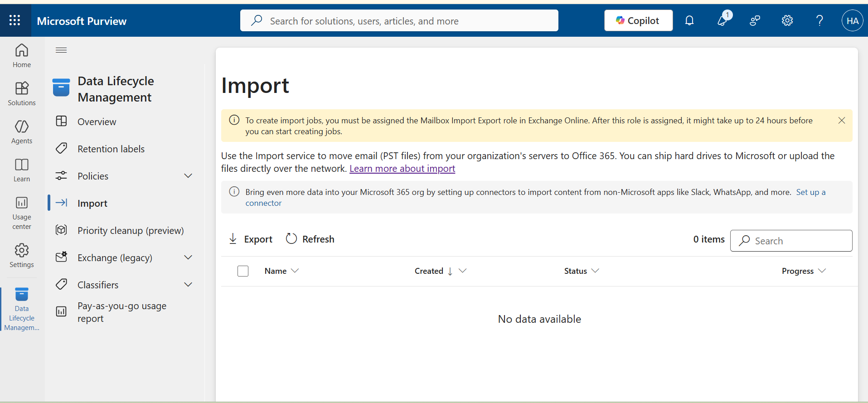Image resolution: width=868 pixels, height=403 pixels.
Task: Dismiss the yellow Mailbox Import Export warning
Action: pos(842,120)
